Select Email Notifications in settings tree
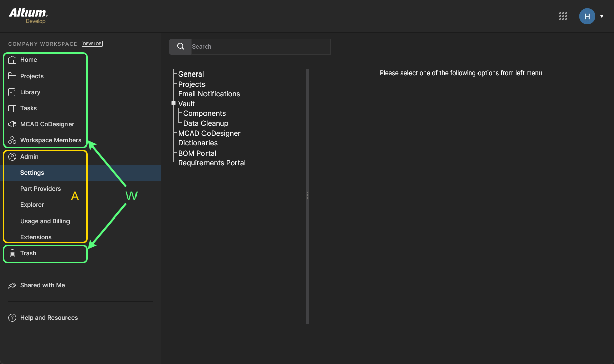 click(x=209, y=94)
